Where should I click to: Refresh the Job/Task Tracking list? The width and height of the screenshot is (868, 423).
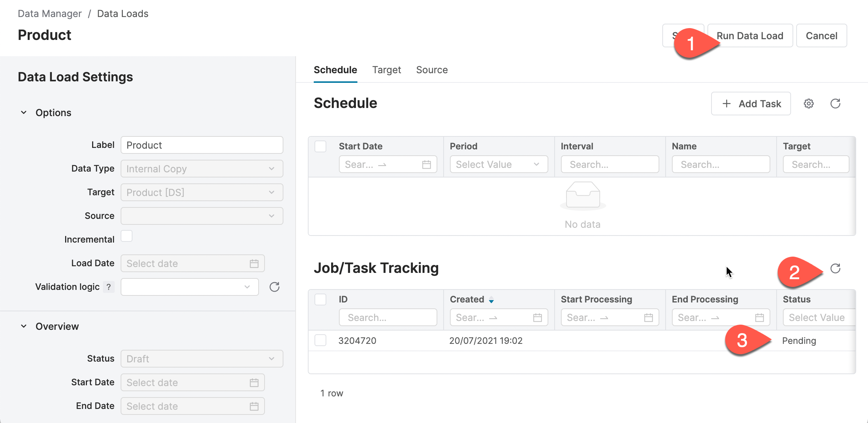835,268
